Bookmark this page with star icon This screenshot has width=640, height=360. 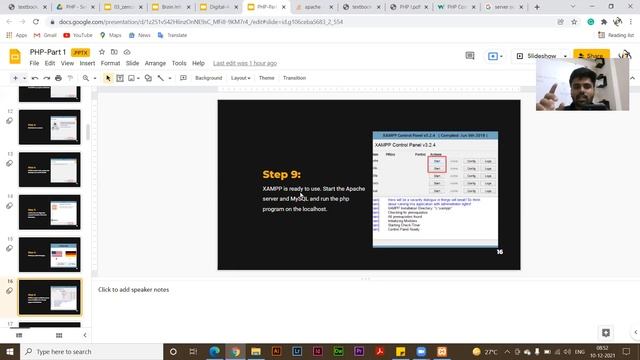(x=574, y=22)
